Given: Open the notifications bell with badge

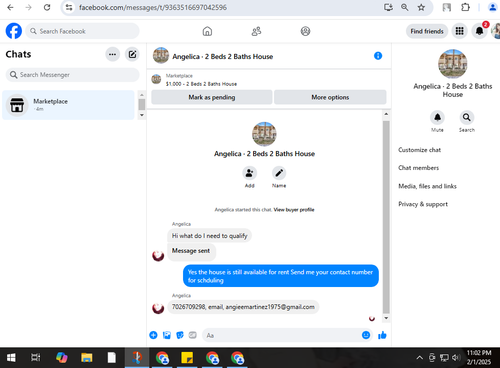Looking at the screenshot, I should point(480,31).
